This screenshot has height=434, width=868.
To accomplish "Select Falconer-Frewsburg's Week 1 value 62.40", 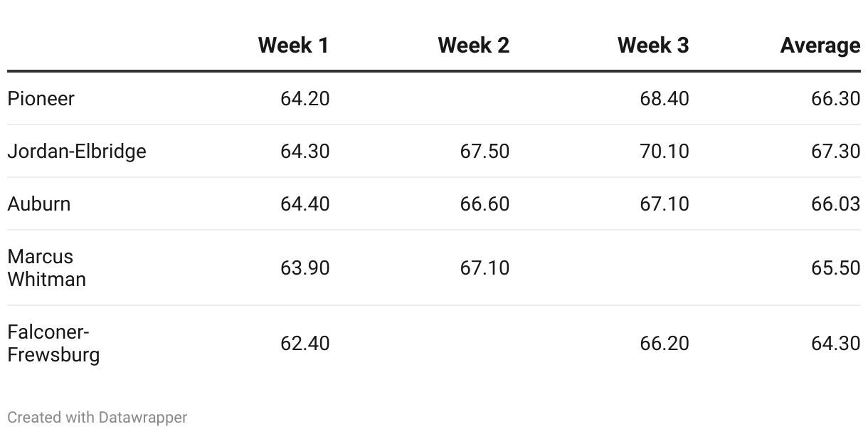I will click(305, 344).
